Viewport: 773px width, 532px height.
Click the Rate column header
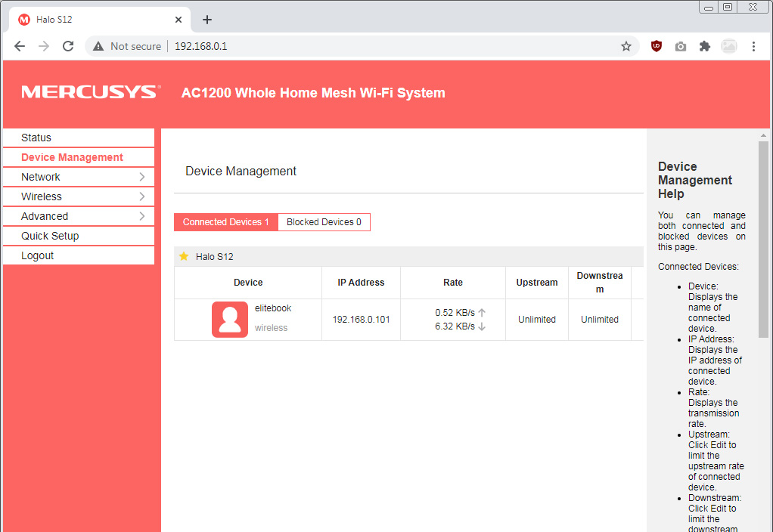point(453,283)
